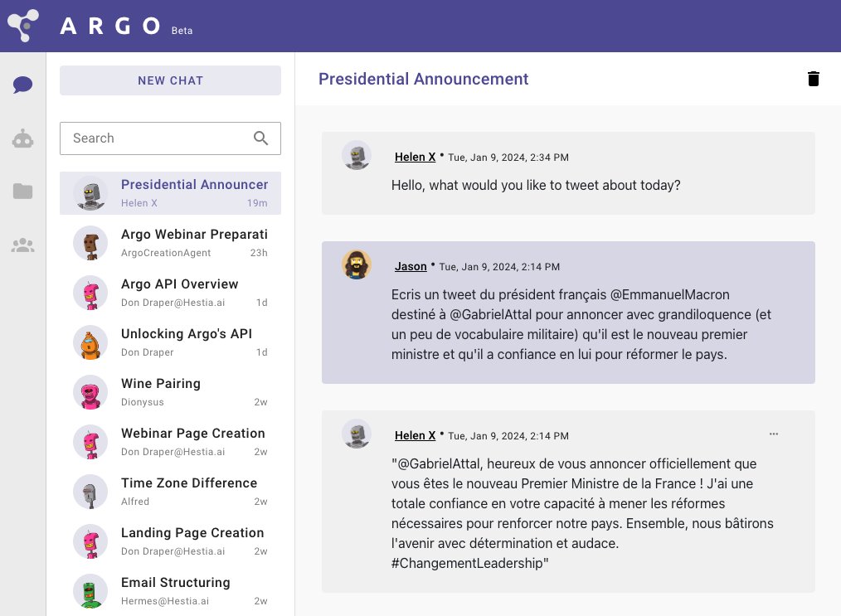Click the Argo logo icon
Screen dimensions: 841x616
coord(22,25)
